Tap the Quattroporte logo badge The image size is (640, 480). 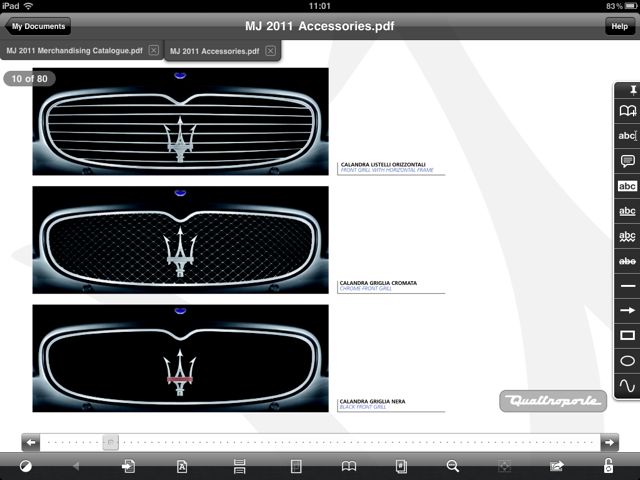[x=553, y=401]
